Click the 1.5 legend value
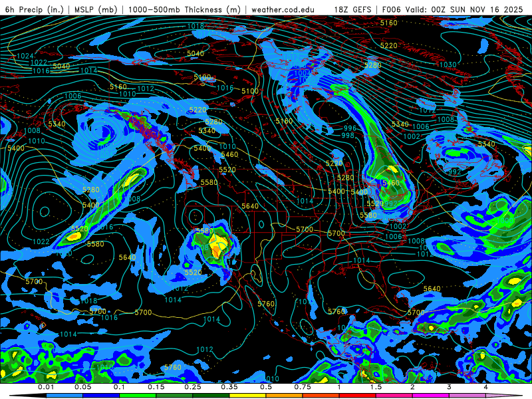Screen dimensions: 532x399 pyautogui.click(x=376, y=387)
